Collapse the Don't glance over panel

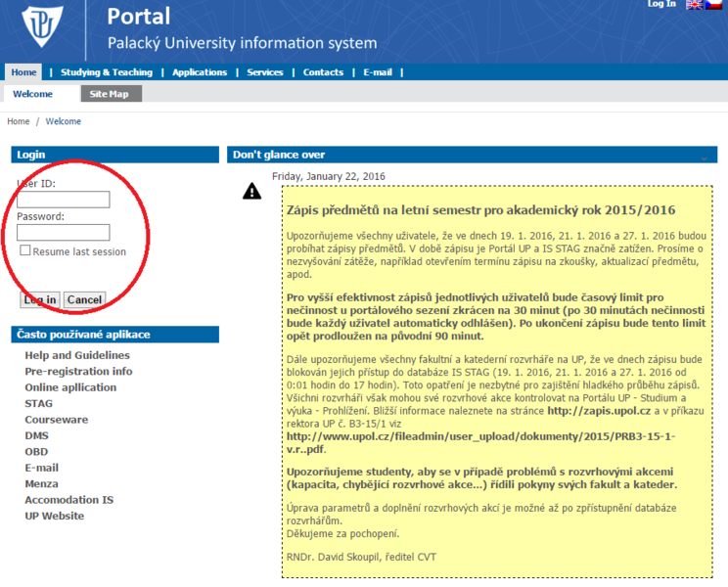702,157
